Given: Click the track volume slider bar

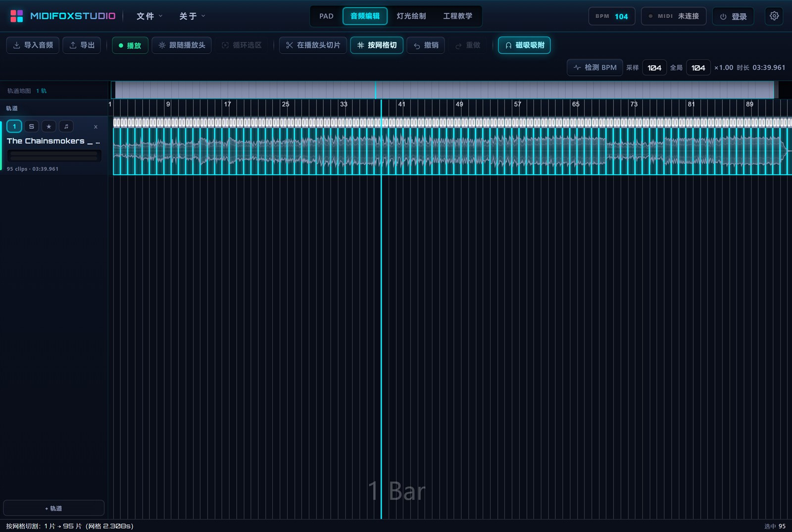Looking at the screenshot, I should [x=54, y=156].
